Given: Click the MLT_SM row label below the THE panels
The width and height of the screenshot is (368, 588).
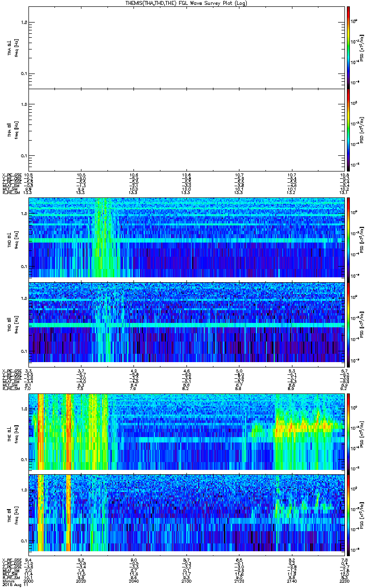Looking at the screenshot, I should [10, 575].
